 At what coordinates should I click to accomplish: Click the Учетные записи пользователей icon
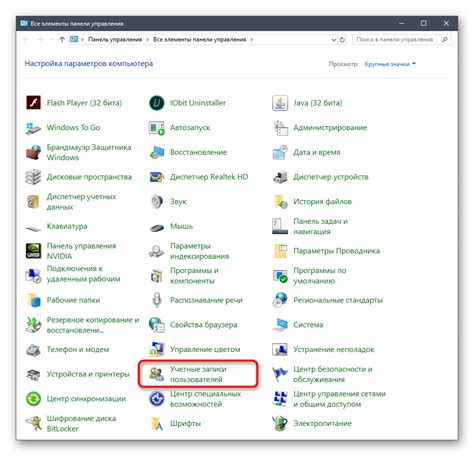click(x=156, y=374)
